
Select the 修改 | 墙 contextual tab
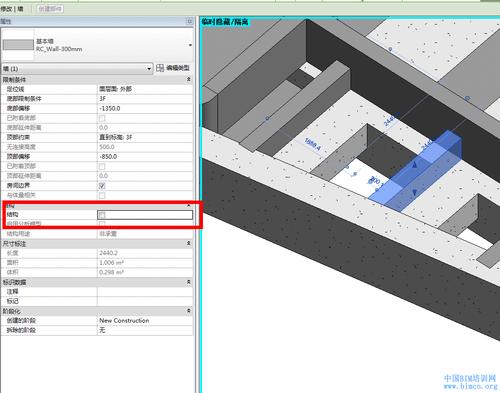point(12,9)
